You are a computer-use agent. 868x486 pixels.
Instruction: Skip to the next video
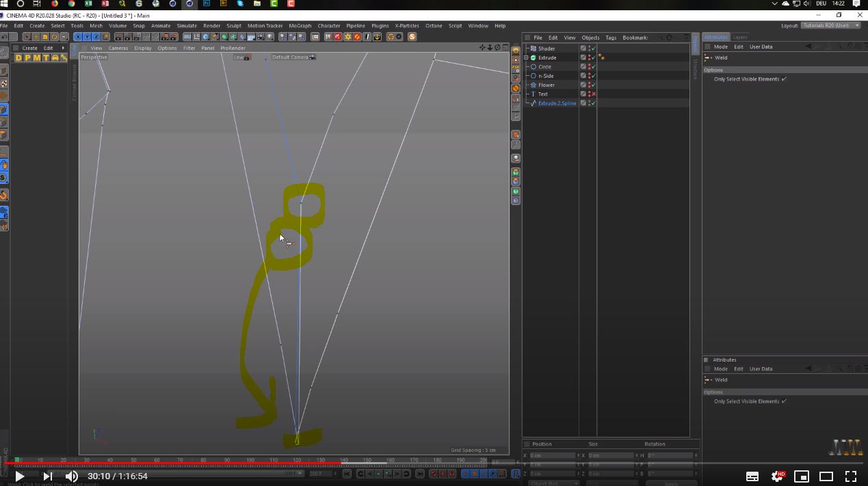(x=47, y=476)
